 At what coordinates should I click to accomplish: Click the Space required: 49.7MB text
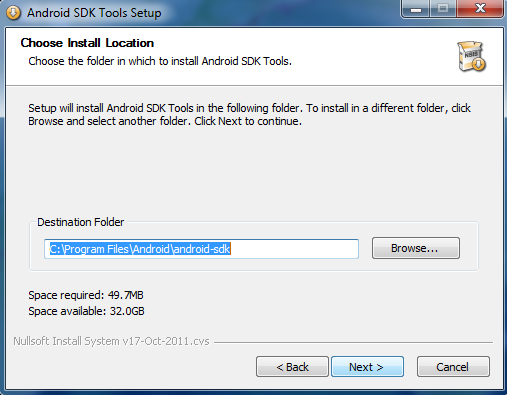86,295
